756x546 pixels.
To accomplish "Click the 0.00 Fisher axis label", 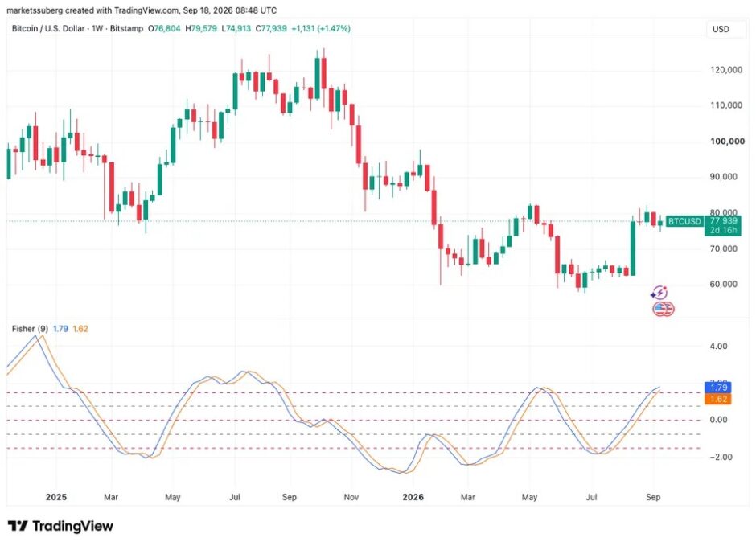I will (x=718, y=420).
